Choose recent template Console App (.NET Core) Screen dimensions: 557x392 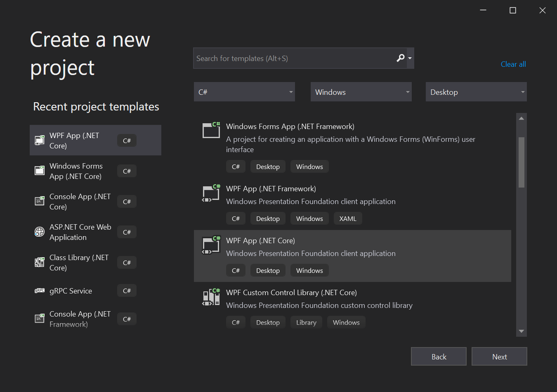(95, 201)
